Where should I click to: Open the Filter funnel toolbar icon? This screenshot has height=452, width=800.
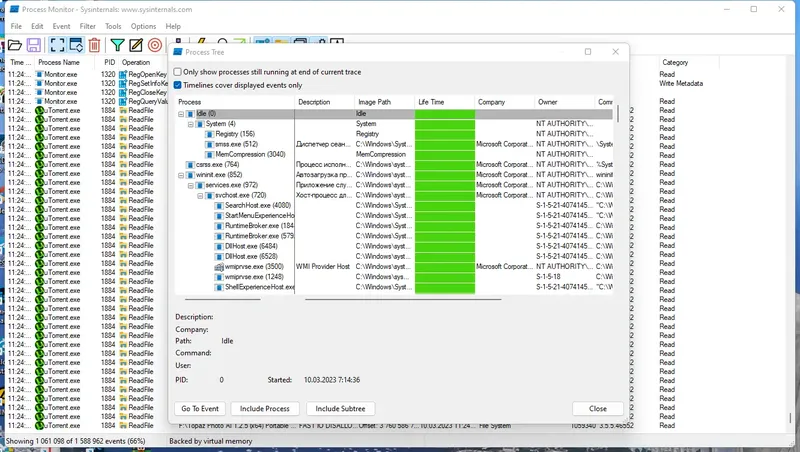pyautogui.click(x=117, y=45)
